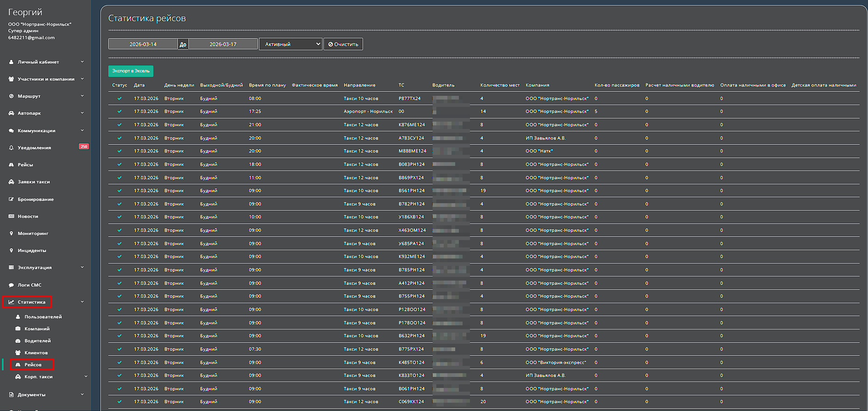Click the end date field 2026-03-17

coord(223,44)
